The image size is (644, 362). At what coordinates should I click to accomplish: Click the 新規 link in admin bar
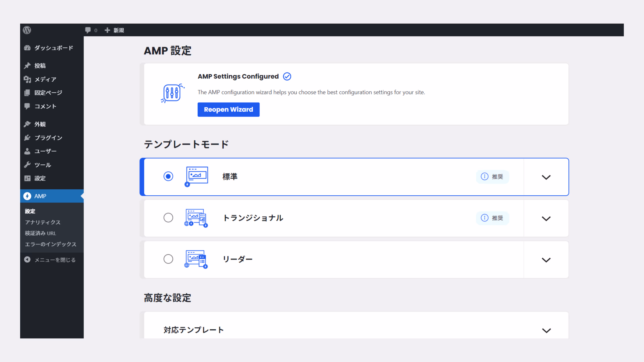coord(119,30)
